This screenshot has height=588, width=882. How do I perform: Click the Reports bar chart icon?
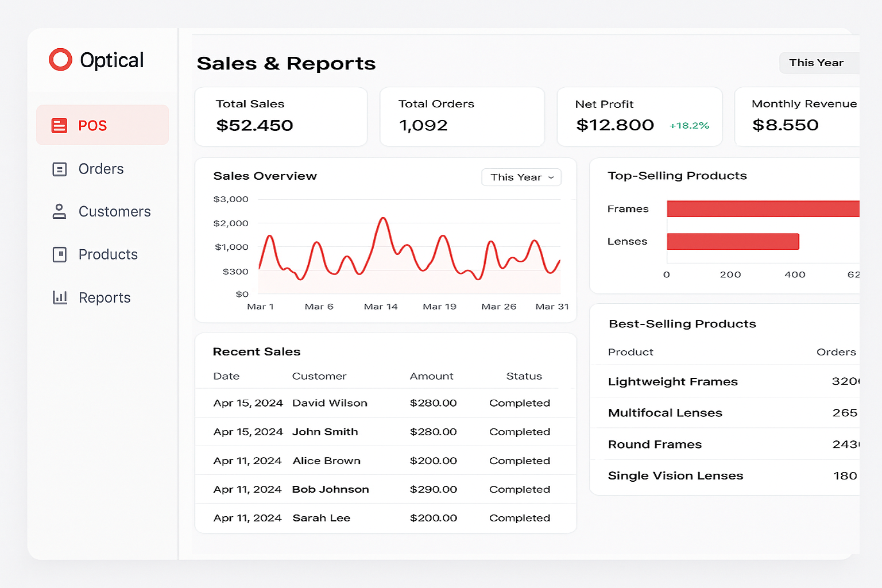[60, 297]
